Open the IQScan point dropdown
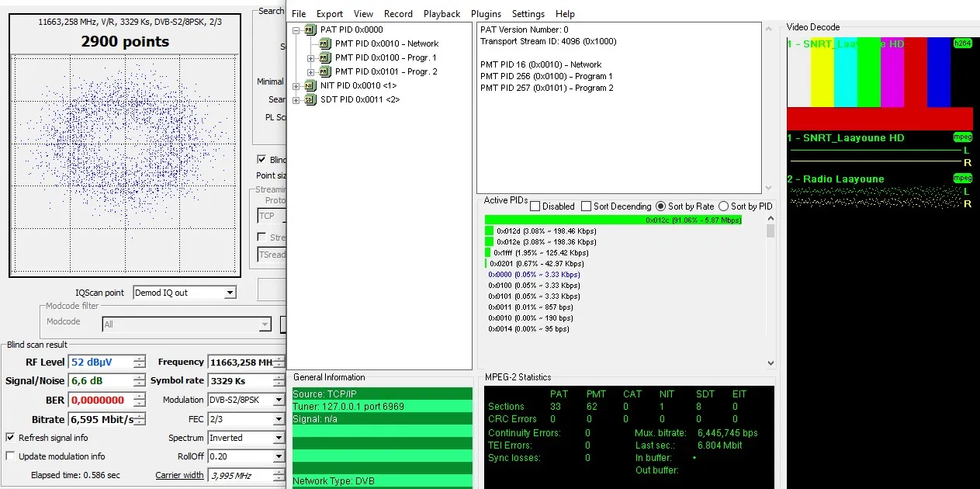 pyautogui.click(x=230, y=293)
